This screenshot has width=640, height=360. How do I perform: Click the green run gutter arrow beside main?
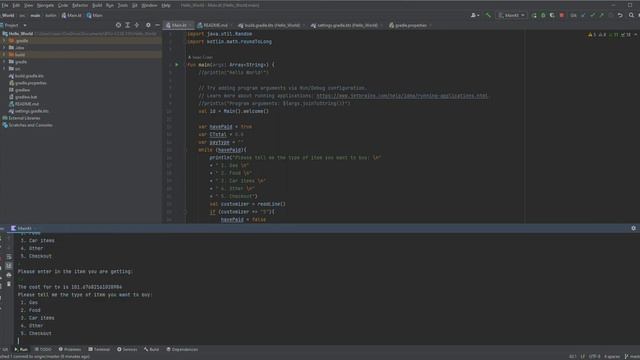tap(177, 64)
